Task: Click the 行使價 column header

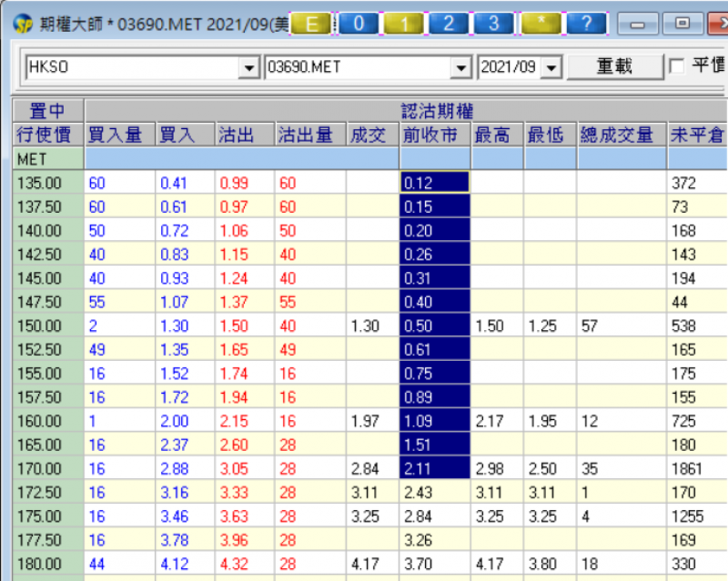Action: [47, 135]
